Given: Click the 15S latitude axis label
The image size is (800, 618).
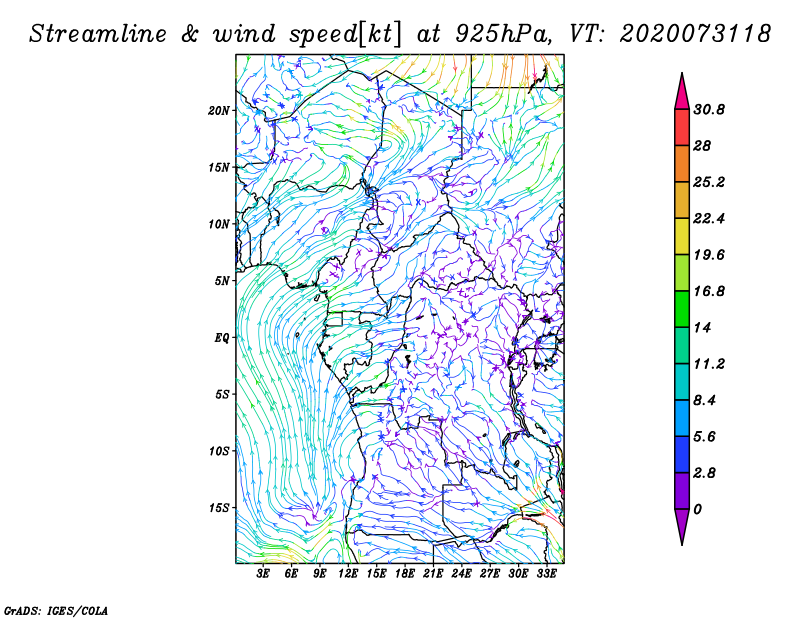Looking at the screenshot, I should click(220, 508).
